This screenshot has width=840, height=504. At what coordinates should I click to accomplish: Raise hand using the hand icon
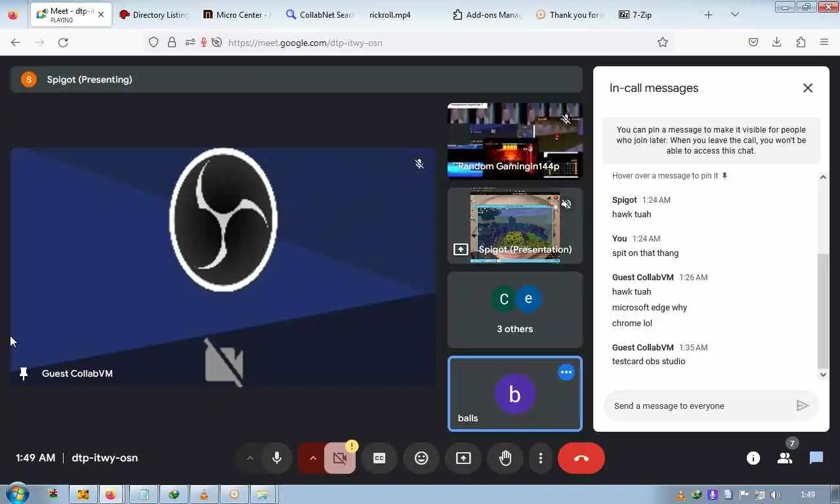coord(505,458)
